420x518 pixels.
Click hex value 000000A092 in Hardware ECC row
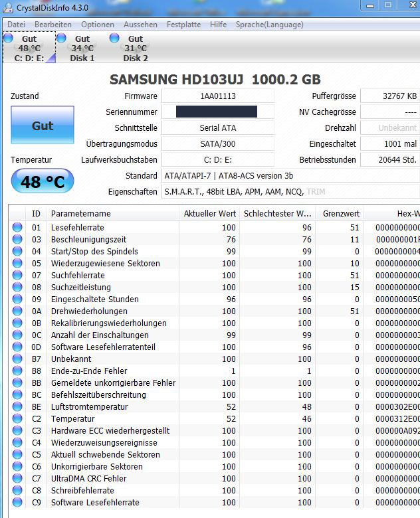point(397,431)
